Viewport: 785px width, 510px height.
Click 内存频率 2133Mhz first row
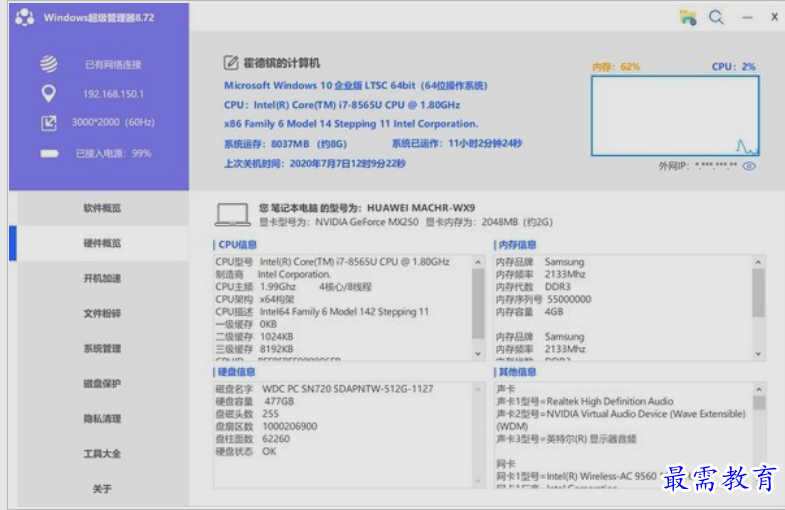point(540,274)
